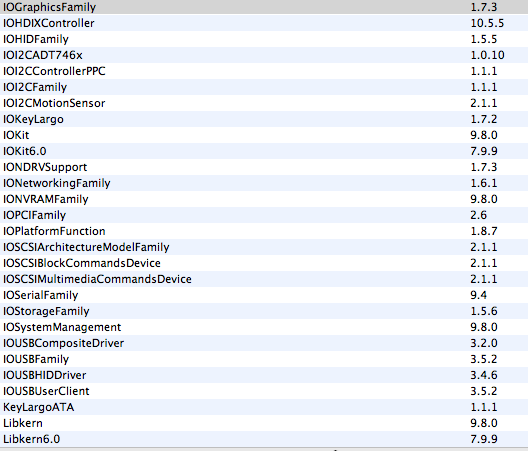Select the IOI2CMotionSensor entry
Viewport: 528px width, 451px height.
click(264, 103)
